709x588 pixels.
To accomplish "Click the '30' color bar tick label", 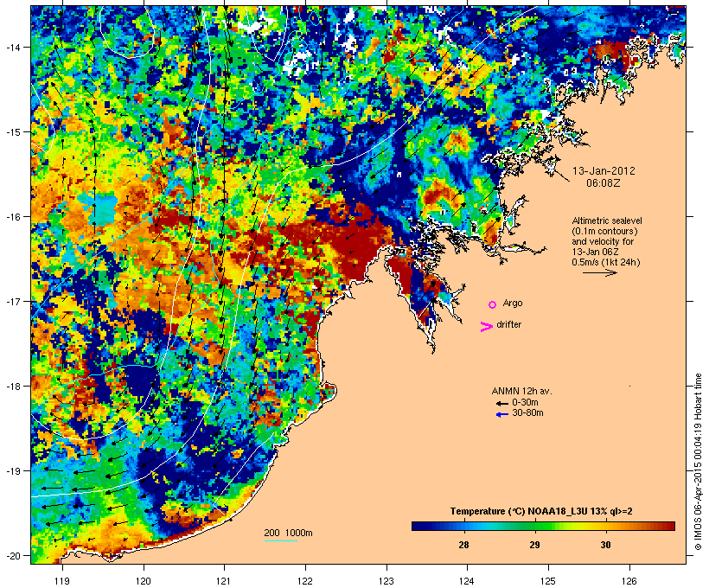I will pos(605,545).
